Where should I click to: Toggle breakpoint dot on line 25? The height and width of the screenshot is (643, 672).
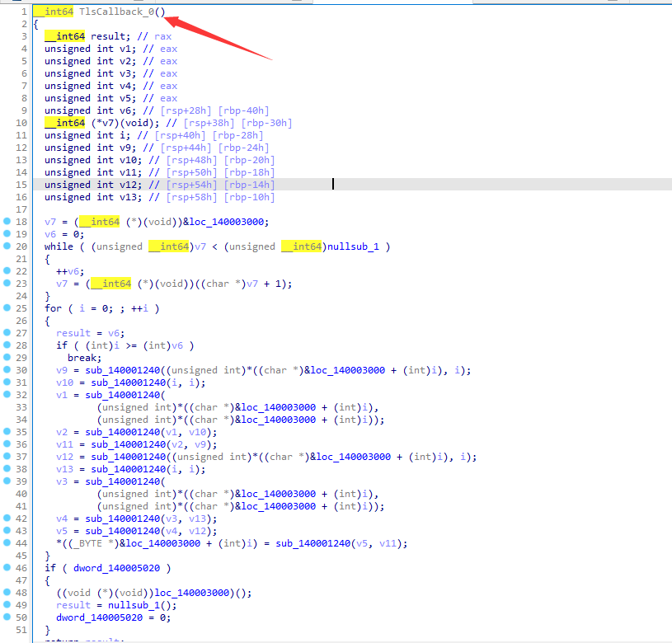(x=7, y=307)
